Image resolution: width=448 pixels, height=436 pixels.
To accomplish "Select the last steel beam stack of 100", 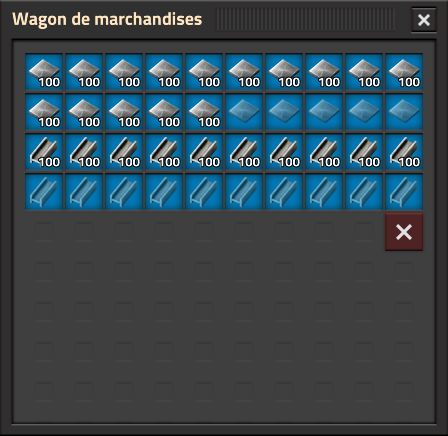I will click(x=404, y=152).
